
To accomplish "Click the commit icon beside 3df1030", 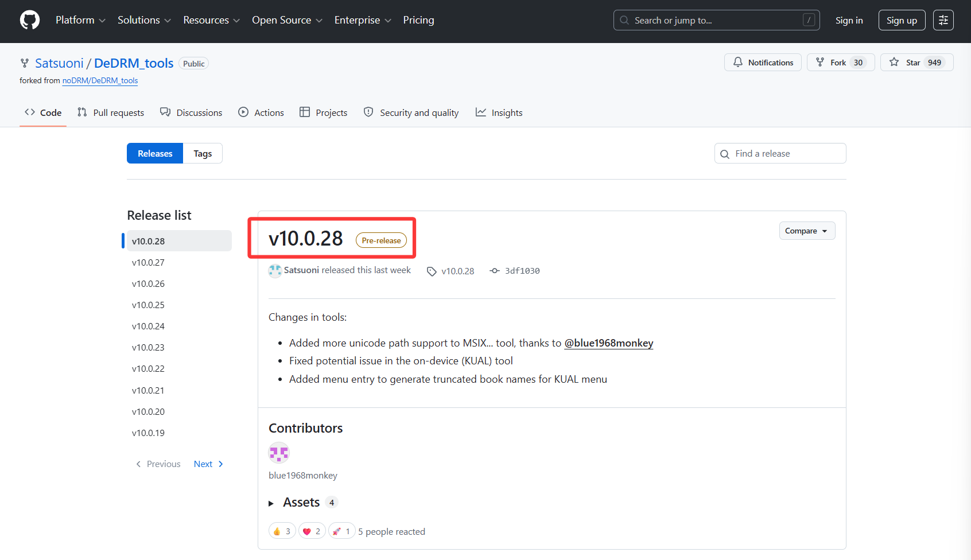I will 495,271.
